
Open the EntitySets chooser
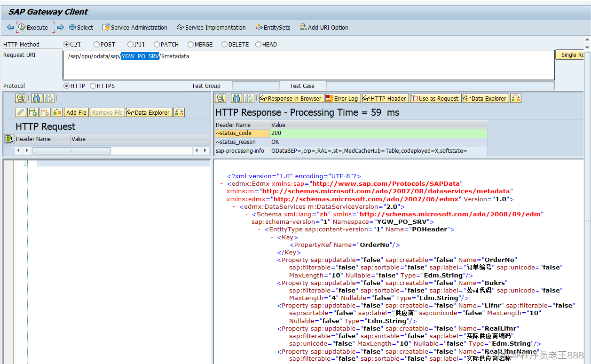[x=273, y=27]
